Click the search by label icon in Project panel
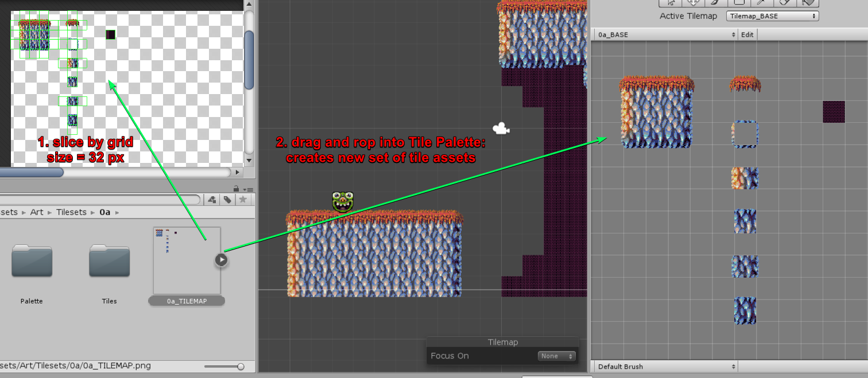868x378 pixels. 227,199
